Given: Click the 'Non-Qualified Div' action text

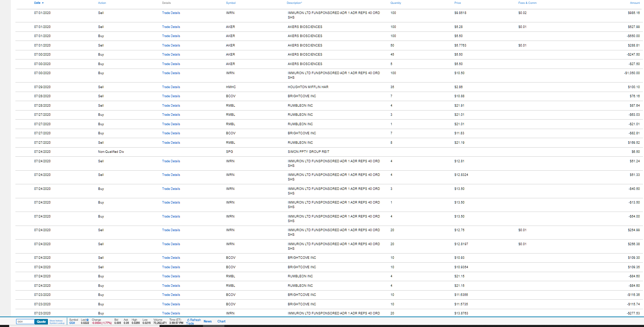Looking at the screenshot, I should [x=111, y=152].
